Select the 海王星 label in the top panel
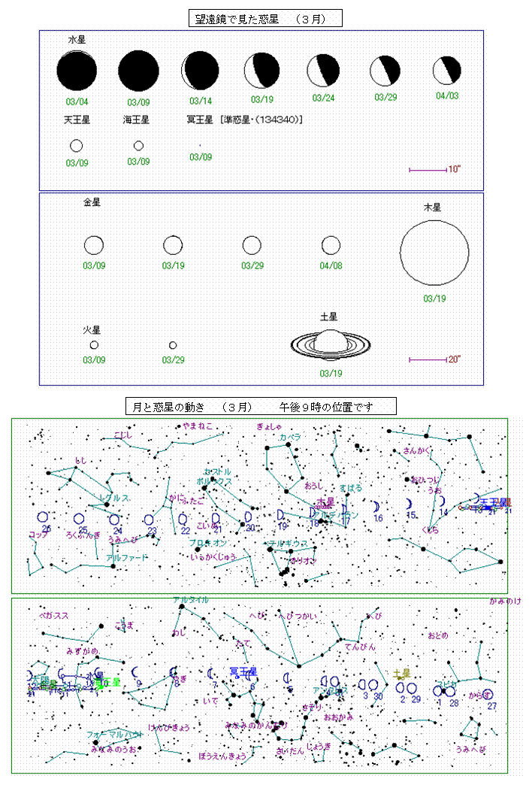This screenshot has width=532, height=785. [136, 120]
